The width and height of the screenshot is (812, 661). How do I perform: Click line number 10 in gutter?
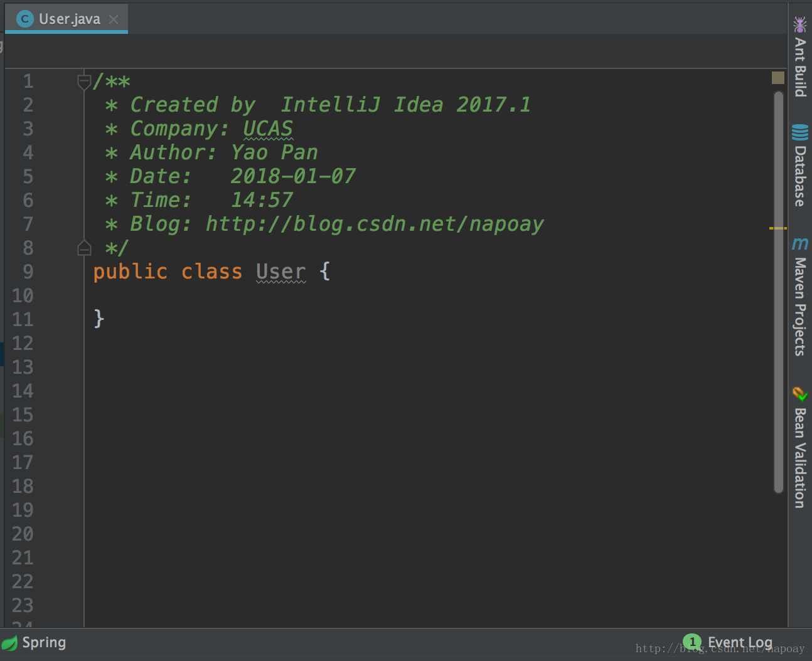click(23, 295)
